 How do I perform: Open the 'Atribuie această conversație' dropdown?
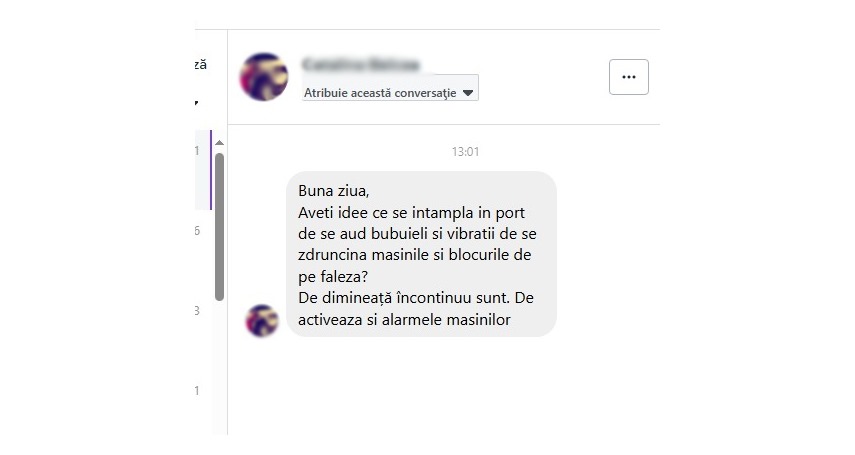tap(390, 88)
